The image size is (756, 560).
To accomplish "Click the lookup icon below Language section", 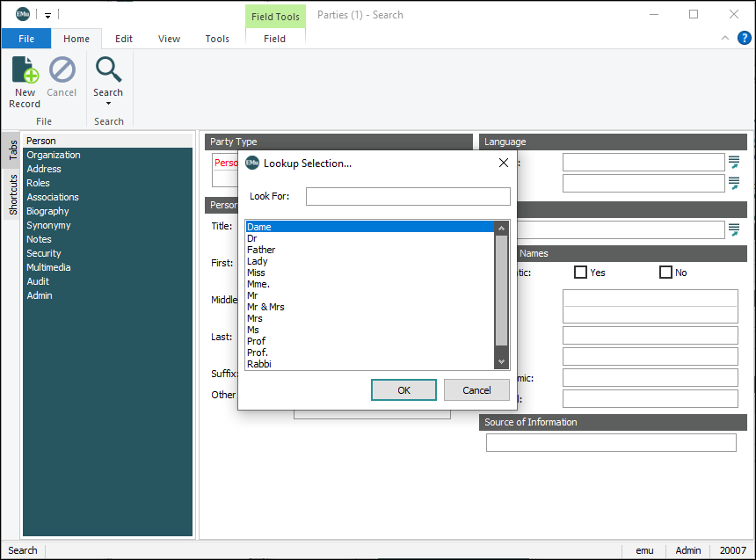I will (733, 229).
